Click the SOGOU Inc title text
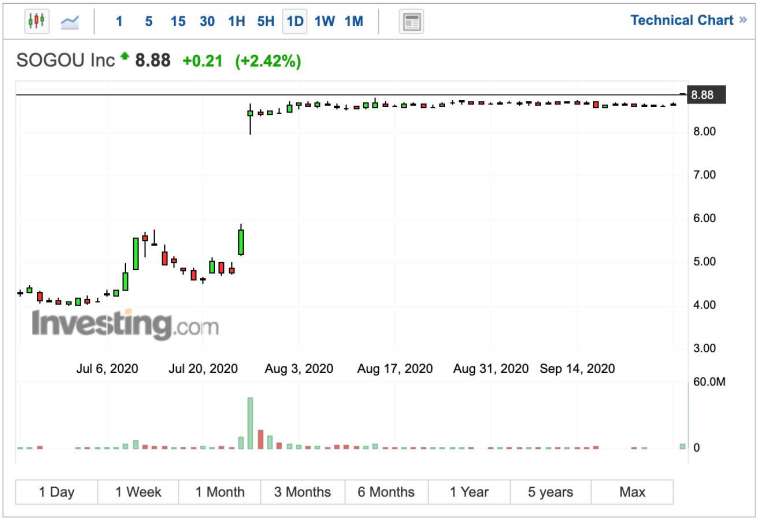The height and width of the screenshot is (521, 760). [65, 61]
